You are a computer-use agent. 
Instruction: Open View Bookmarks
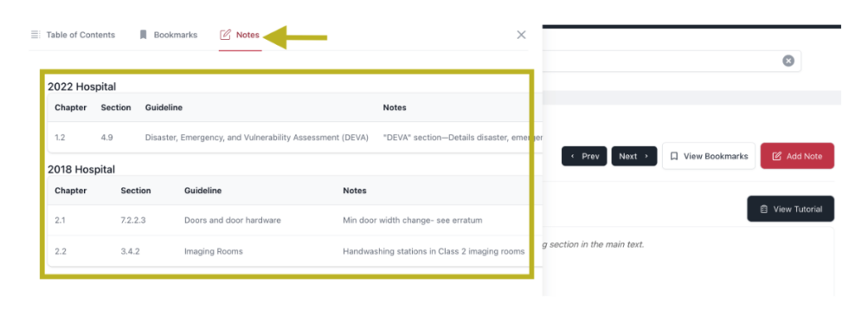coord(709,156)
